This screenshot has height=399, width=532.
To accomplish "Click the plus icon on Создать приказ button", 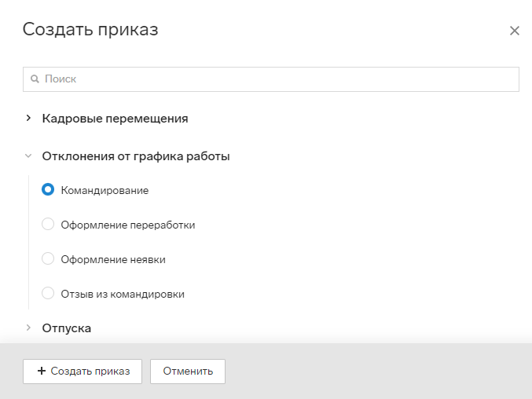I will [x=42, y=371].
